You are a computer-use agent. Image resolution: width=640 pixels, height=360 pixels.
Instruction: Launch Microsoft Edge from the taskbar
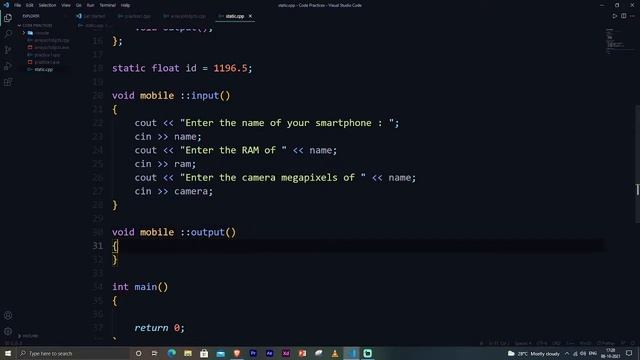click(x=171, y=353)
